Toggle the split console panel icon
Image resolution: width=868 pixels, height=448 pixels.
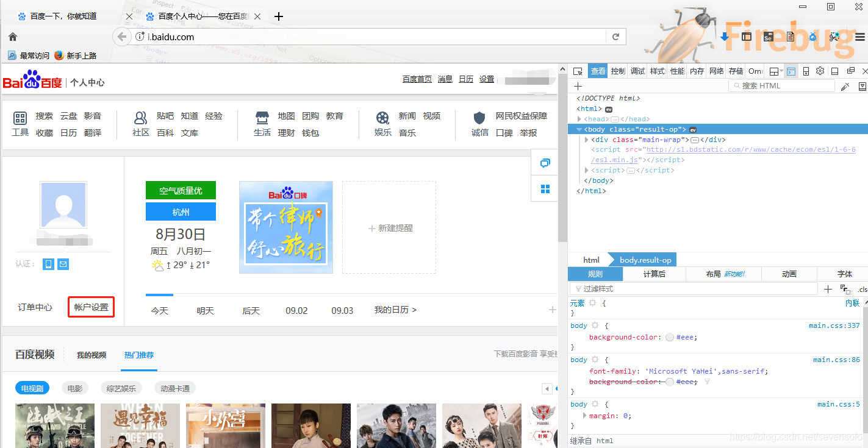(x=790, y=73)
